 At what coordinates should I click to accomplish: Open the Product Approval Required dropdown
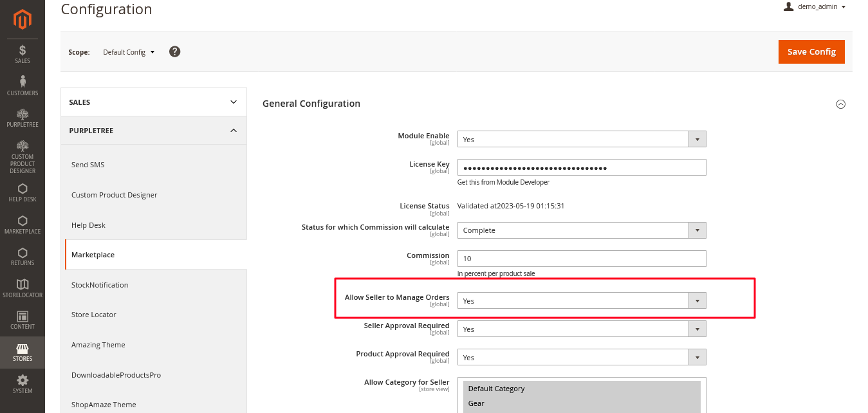582,357
